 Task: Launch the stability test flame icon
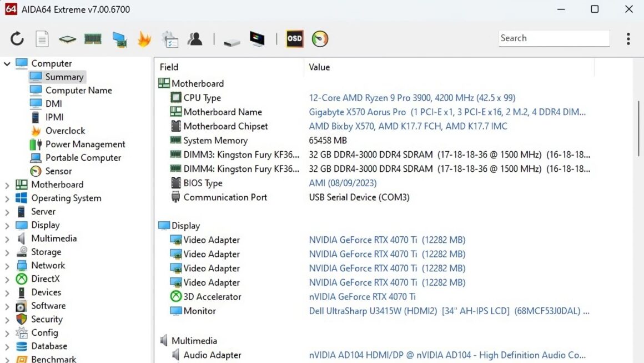pos(144,39)
